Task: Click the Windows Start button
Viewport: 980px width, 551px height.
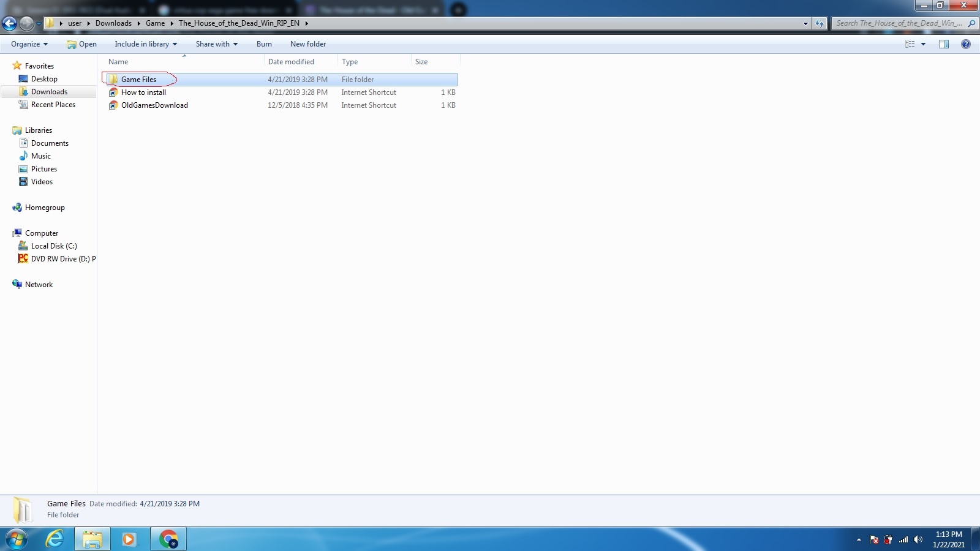Action: (17, 539)
